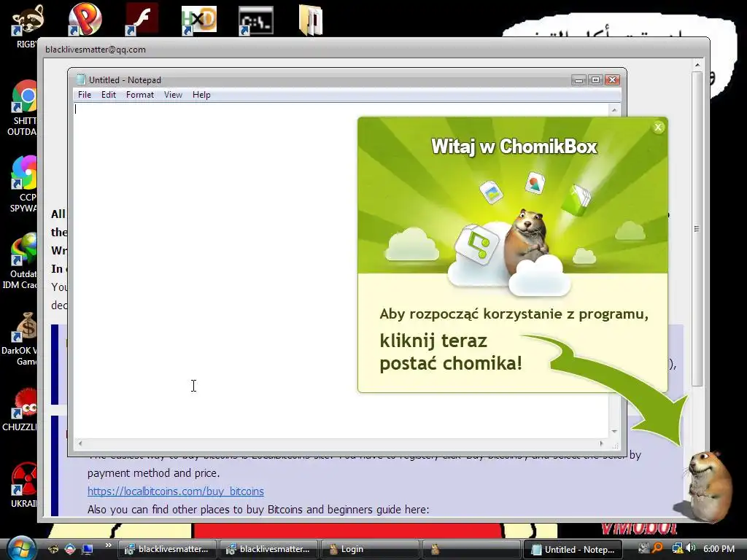747x560 pixels.
Task: Switch to Untitled - Notepad taskbar button
Action: click(x=573, y=549)
